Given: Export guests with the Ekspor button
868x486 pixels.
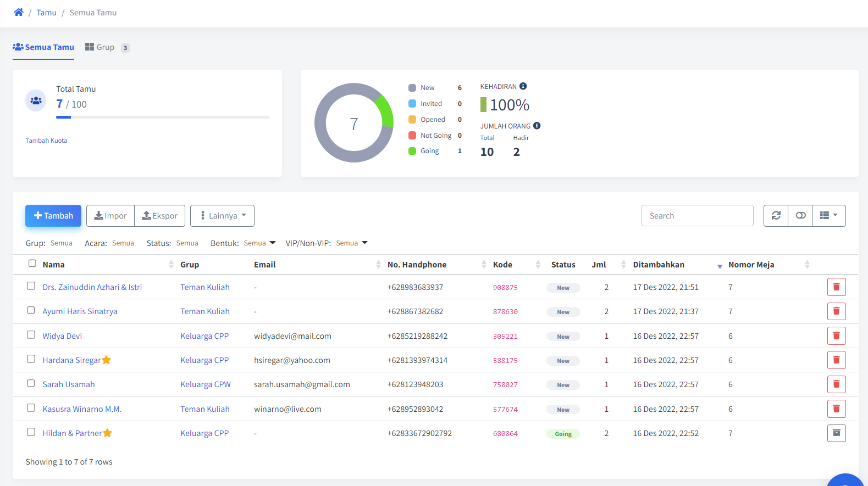Looking at the screenshot, I should pyautogui.click(x=160, y=216).
